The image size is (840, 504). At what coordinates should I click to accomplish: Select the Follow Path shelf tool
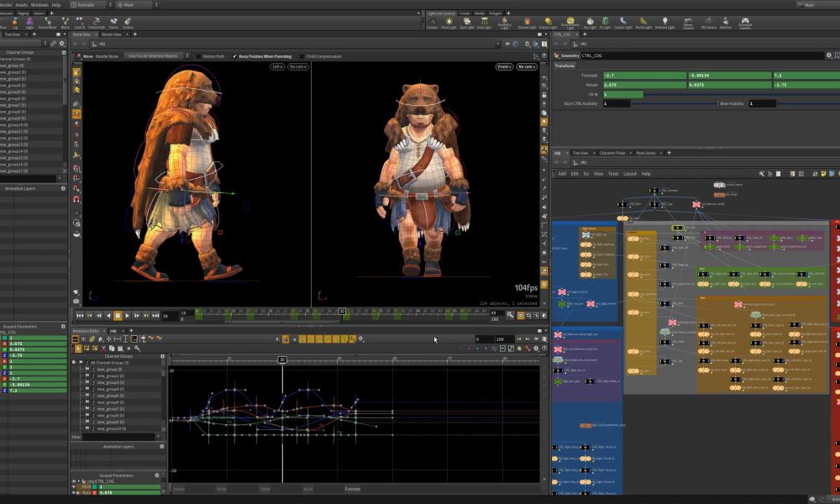[x=97, y=23]
